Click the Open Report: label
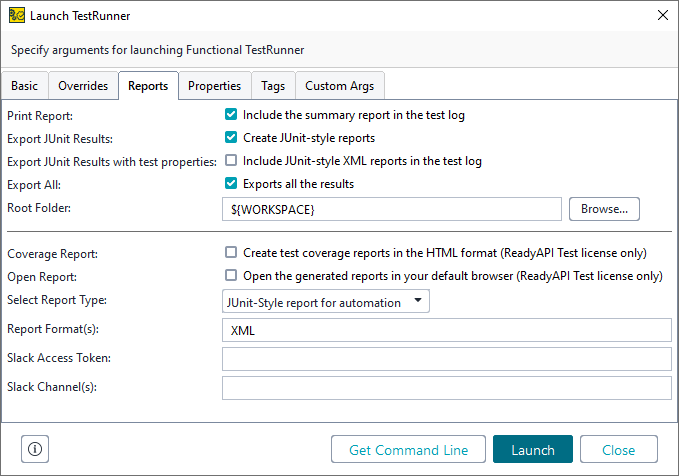The width and height of the screenshot is (679, 476). [42, 277]
